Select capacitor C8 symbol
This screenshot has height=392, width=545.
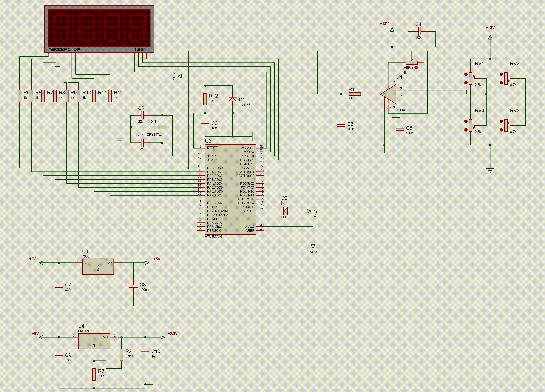pos(133,286)
